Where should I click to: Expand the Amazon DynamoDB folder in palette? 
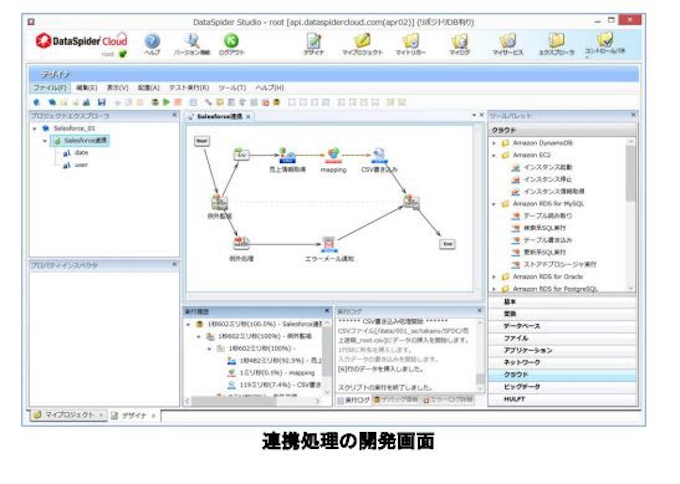494,143
